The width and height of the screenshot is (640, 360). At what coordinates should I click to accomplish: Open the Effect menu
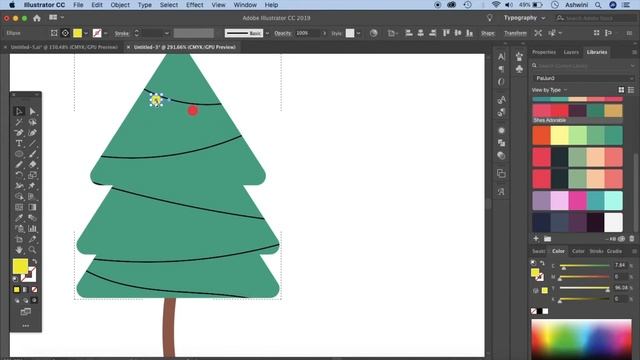(x=195, y=5)
